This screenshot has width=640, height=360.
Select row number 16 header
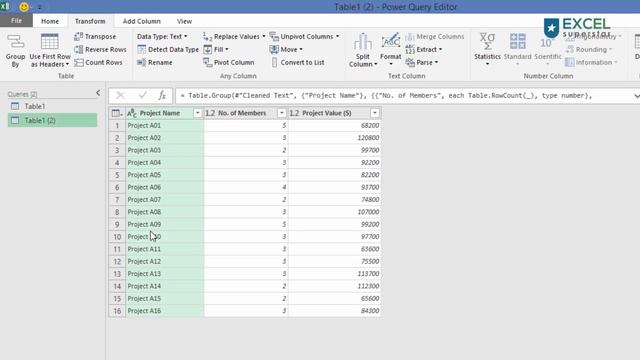[117, 311]
